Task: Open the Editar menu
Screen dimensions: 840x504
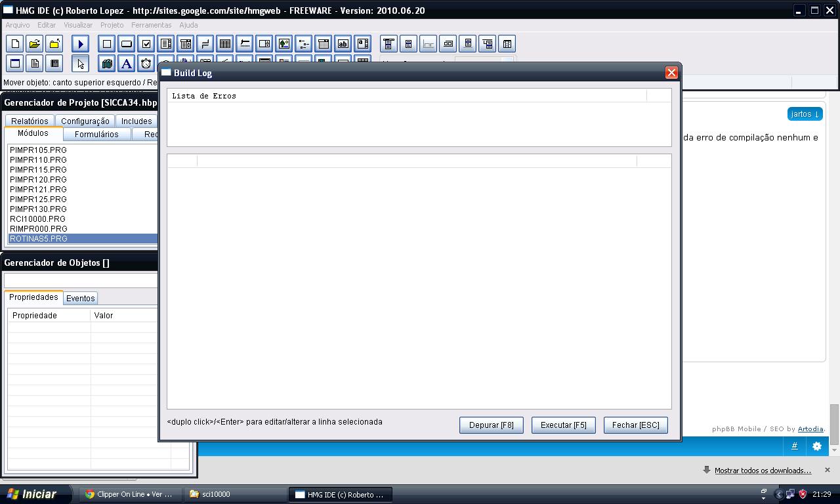Action: coord(47,25)
